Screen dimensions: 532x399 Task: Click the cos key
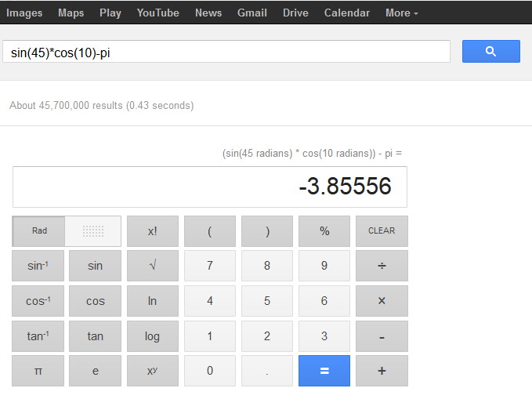(95, 301)
